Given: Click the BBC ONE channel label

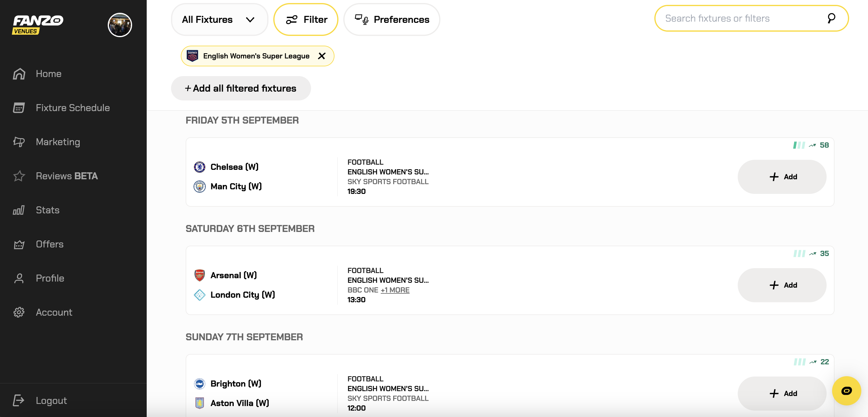Looking at the screenshot, I should click(362, 290).
